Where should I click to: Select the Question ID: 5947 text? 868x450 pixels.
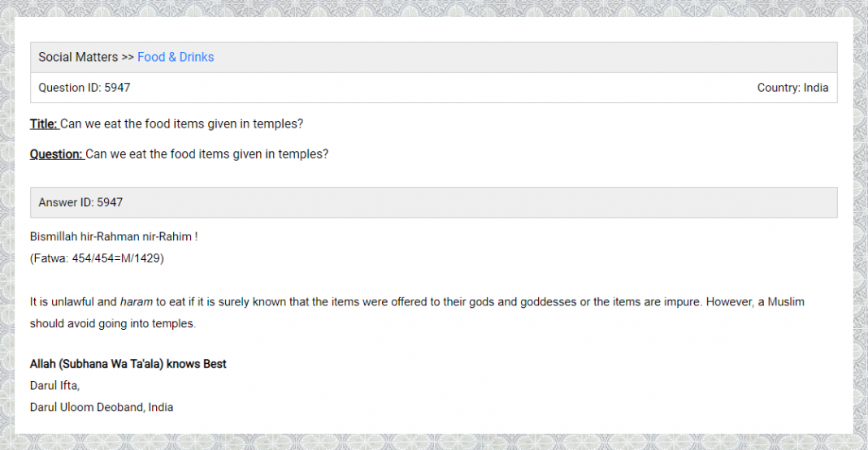click(x=85, y=88)
